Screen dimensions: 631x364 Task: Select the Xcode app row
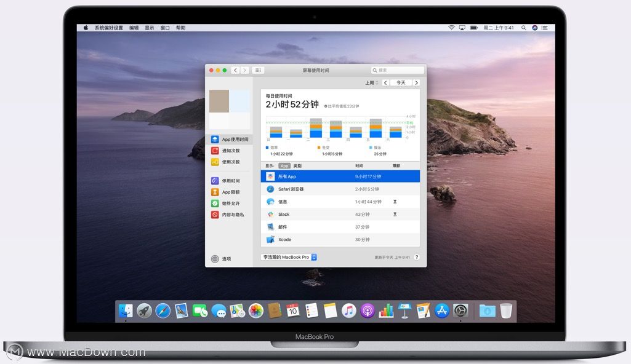coord(340,239)
